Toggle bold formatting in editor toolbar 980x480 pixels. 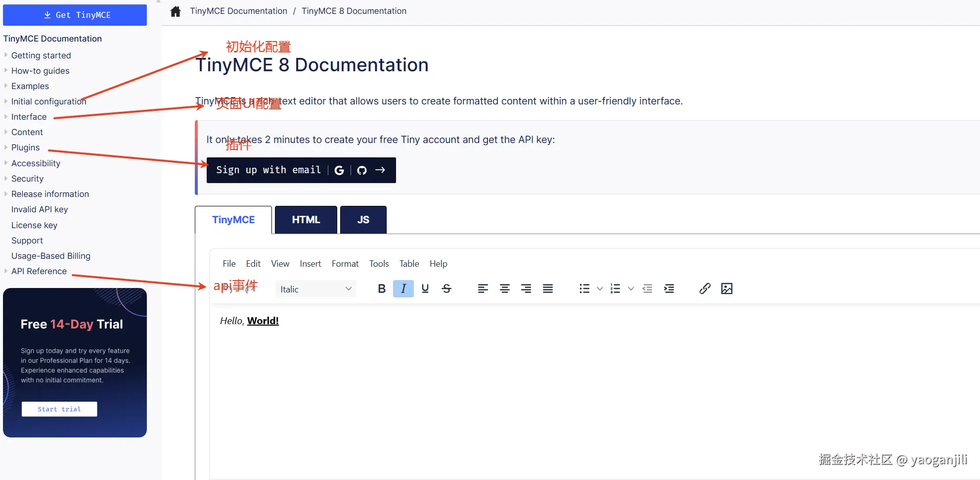point(382,288)
